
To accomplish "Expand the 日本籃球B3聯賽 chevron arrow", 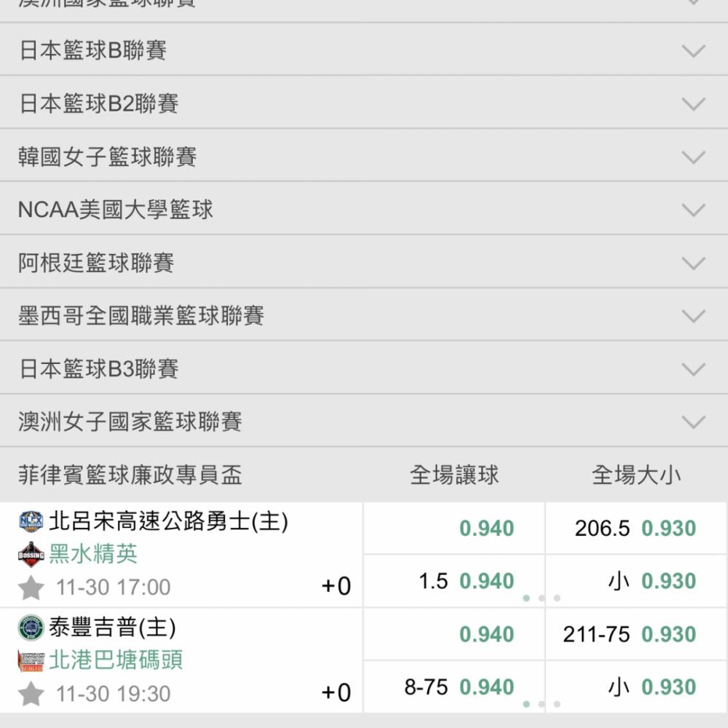I will click(x=694, y=369).
